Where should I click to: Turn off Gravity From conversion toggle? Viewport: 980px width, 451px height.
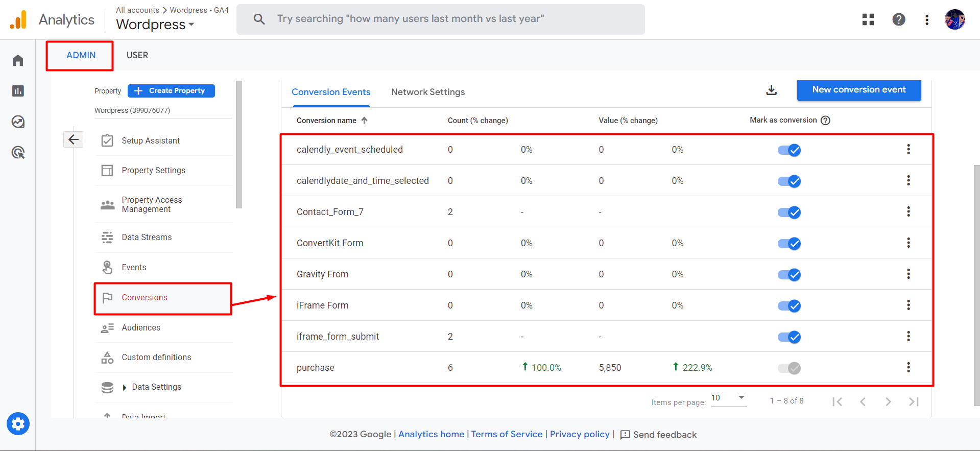point(789,275)
